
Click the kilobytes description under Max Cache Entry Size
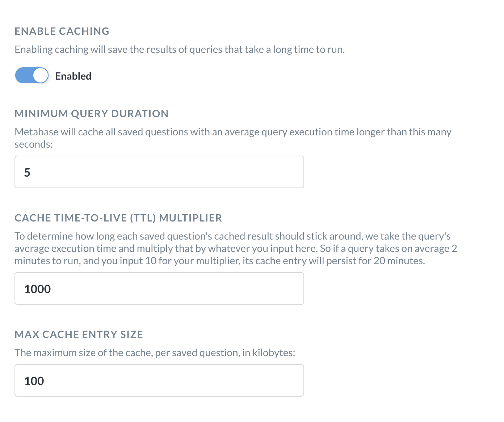(x=155, y=352)
